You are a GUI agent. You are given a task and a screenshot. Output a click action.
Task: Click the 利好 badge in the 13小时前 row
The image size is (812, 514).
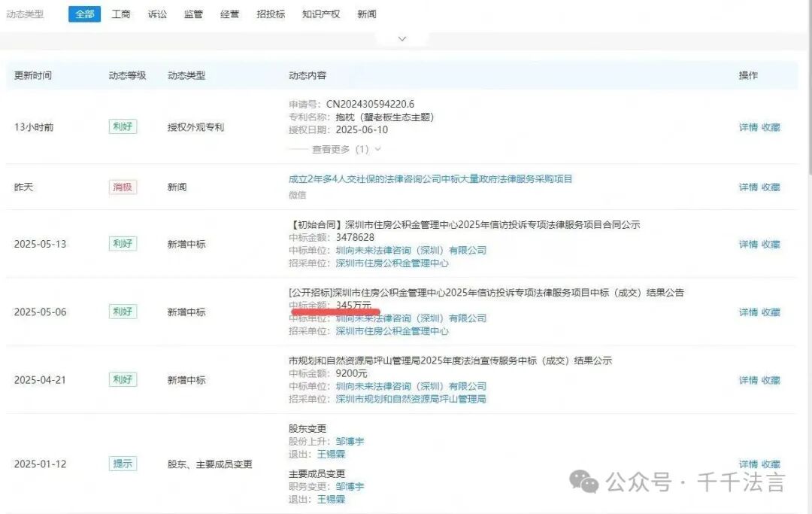coord(123,126)
